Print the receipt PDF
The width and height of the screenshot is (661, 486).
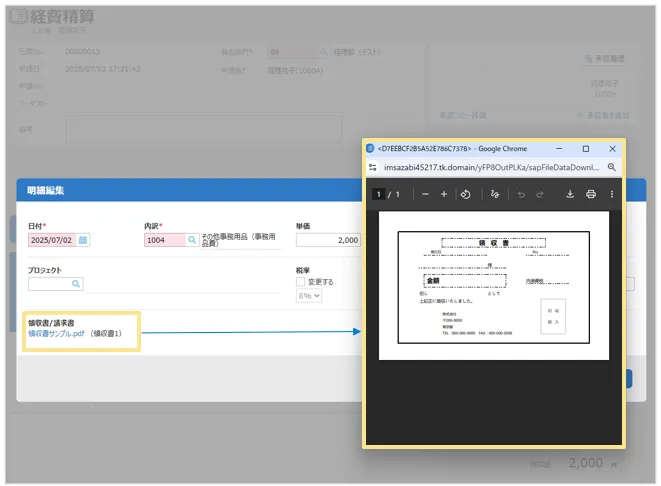[x=590, y=194]
